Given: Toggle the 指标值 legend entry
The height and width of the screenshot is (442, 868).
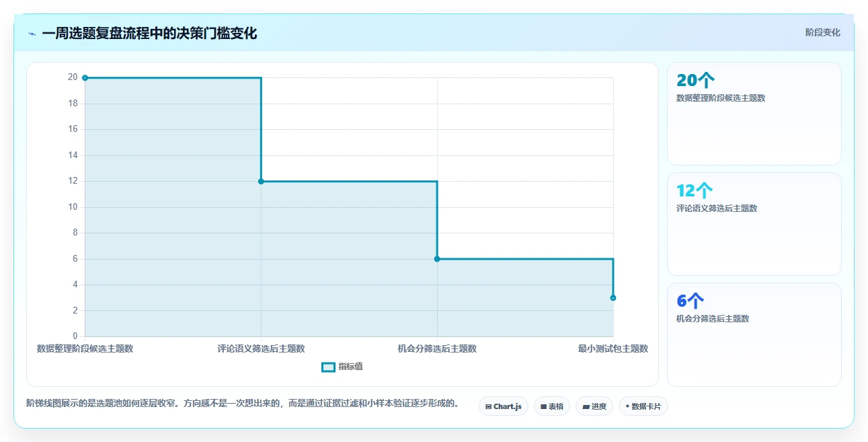Looking at the screenshot, I should pyautogui.click(x=342, y=367).
